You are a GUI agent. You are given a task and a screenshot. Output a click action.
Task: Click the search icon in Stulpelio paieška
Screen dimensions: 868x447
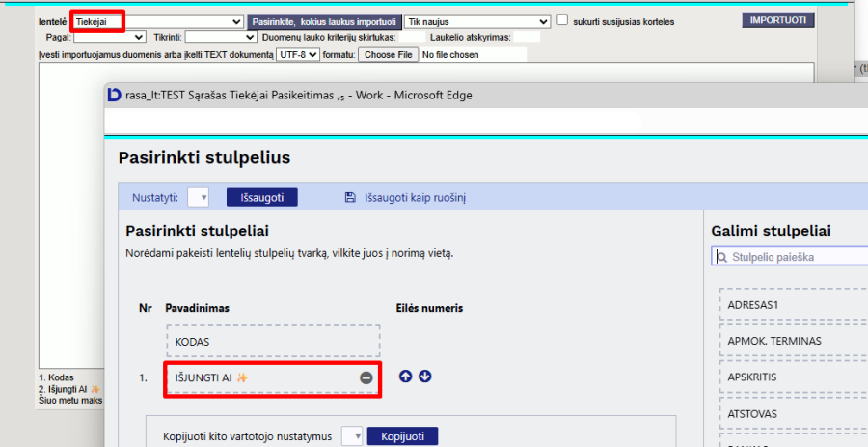722,257
